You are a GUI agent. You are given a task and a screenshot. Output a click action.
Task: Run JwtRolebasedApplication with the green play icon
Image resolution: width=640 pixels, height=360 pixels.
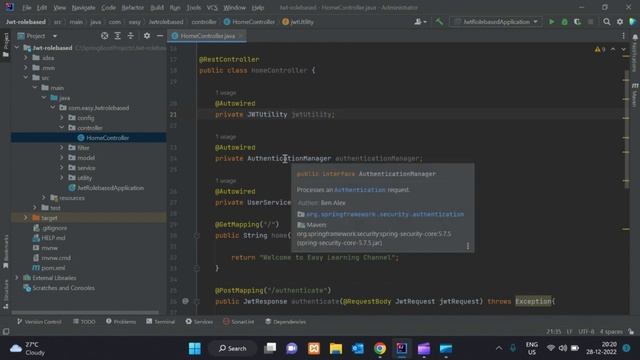point(551,22)
